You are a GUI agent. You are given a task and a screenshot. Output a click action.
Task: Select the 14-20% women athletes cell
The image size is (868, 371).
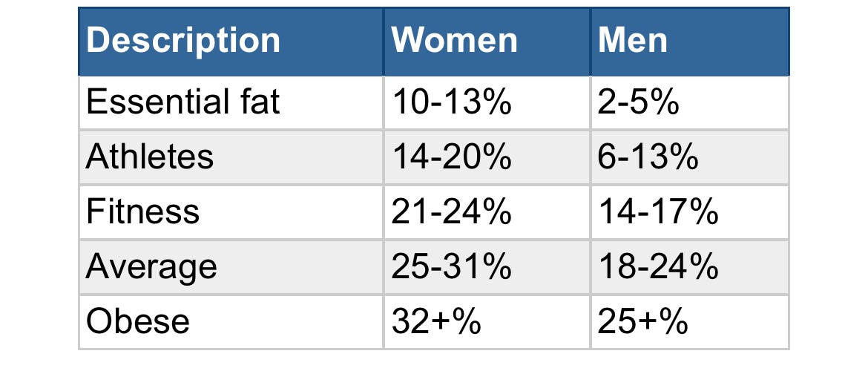[x=451, y=157]
